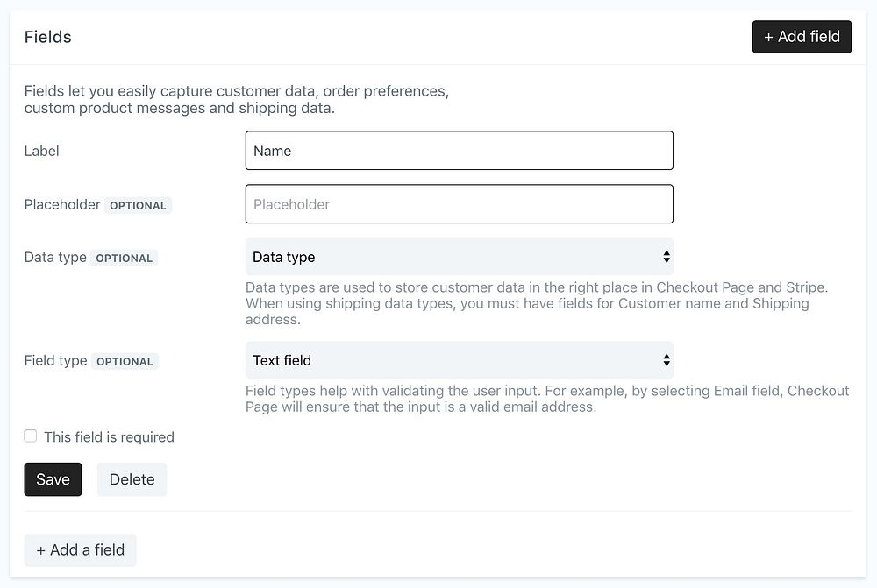This screenshot has width=877, height=588.
Task: Click the "Data type" field label text
Action: point(55,257)
